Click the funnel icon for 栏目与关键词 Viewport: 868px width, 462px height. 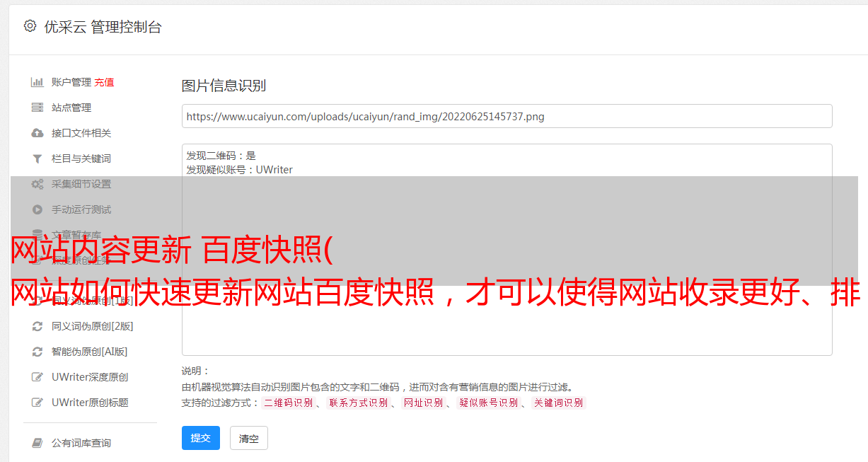tap(37, 158)
